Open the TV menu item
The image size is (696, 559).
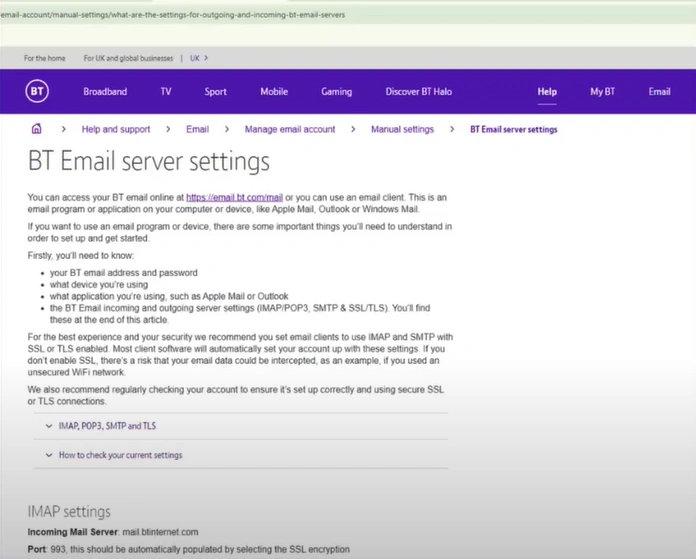point(166,92)
